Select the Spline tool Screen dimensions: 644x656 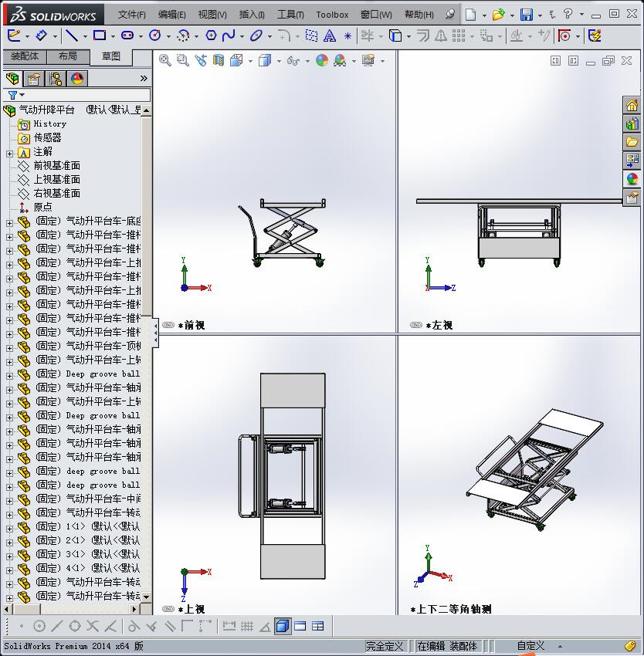point(229,36)
